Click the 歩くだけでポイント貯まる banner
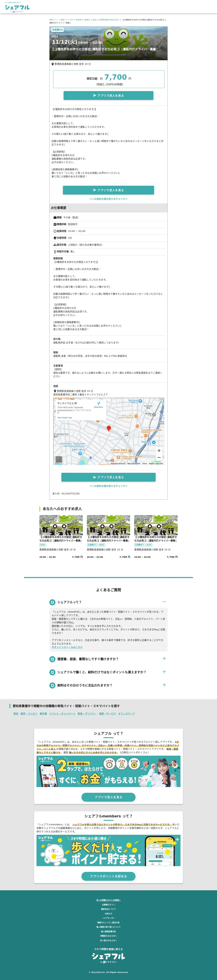This screenshot has width=217, height=980. tap(108, 851)
